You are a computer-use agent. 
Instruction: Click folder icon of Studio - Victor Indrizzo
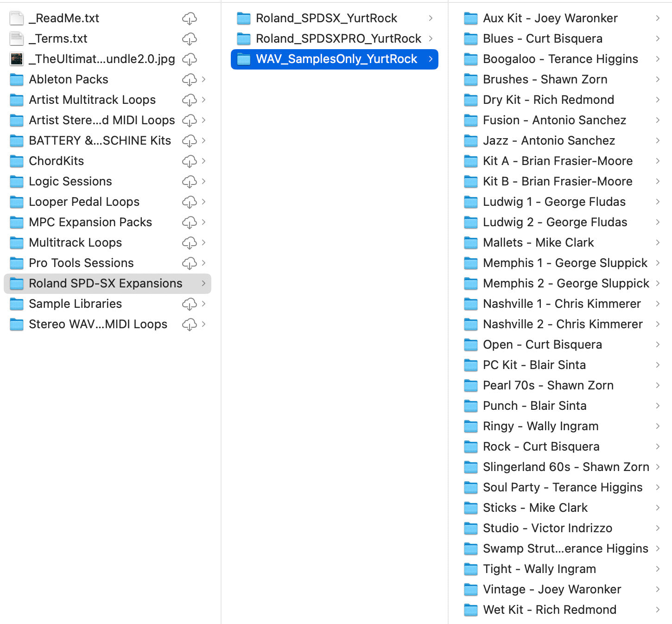click(x=471, y=528)
